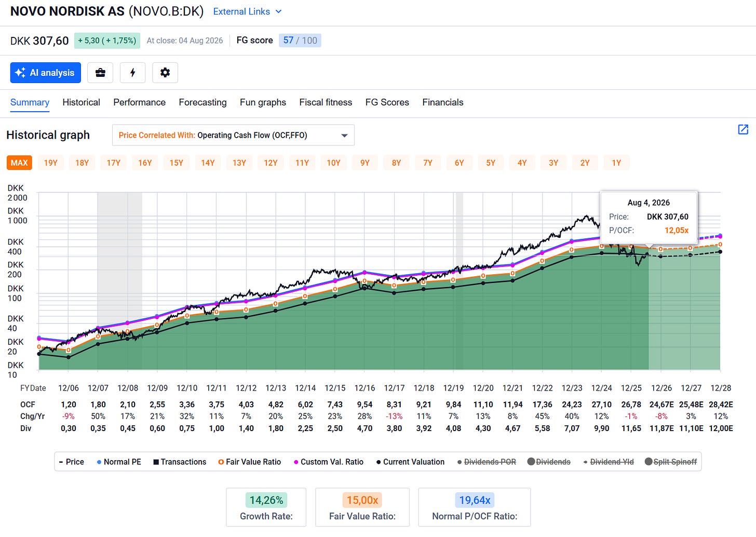This screenshot has width=756, height=537.
Task: Select the 7Y time range
Action: (x=428, y=163)
